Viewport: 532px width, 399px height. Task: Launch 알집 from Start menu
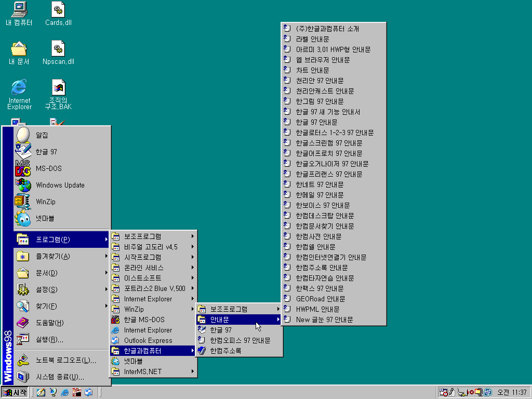coord(62,135)
